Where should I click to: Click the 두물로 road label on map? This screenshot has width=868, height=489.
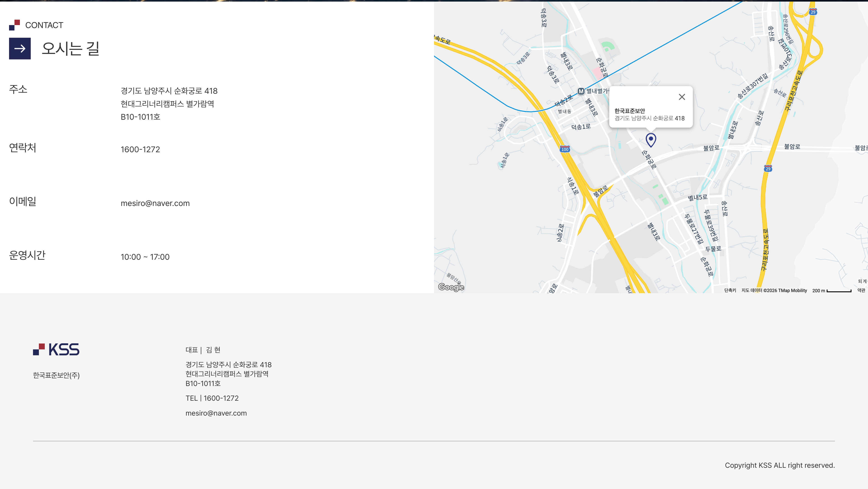click(x=713, y=249)
